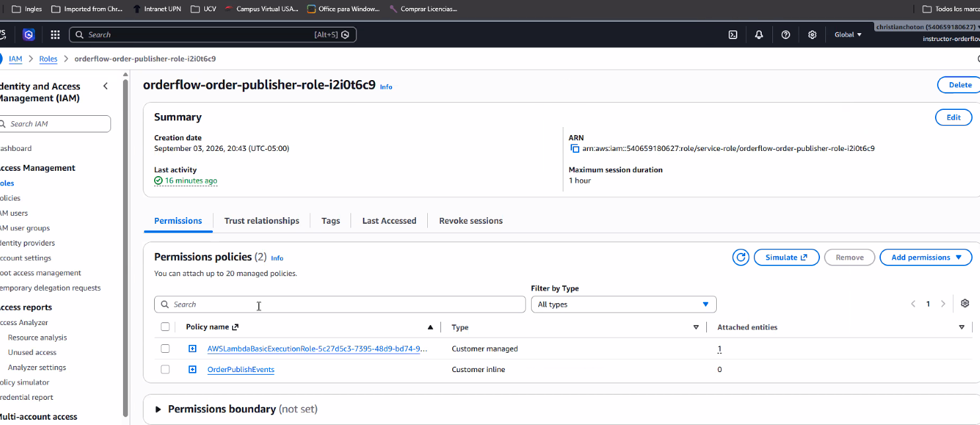This screenshot has width=980, height=425.
Task: Switch to the Tags tab
Action: coord(331,220)
